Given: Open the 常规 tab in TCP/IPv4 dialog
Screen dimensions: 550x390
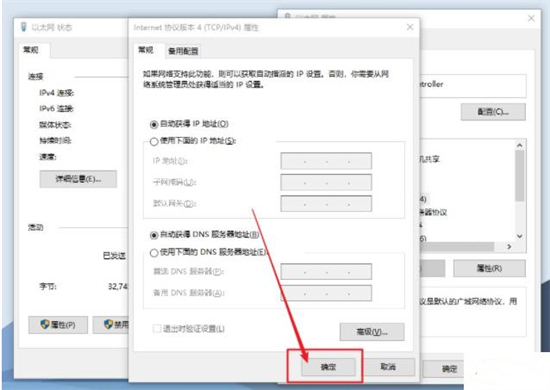Looking at the screenshot, I should tap(146, 50).
